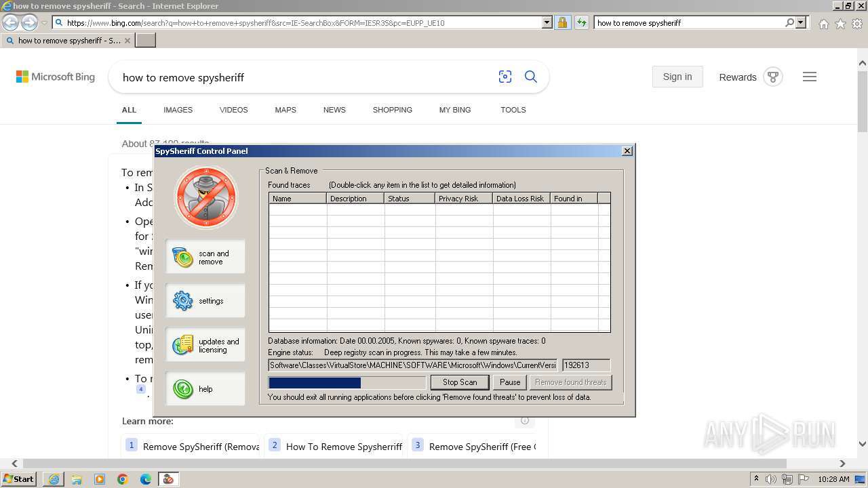Open Google Chrome from taskbar

point(123,479)
